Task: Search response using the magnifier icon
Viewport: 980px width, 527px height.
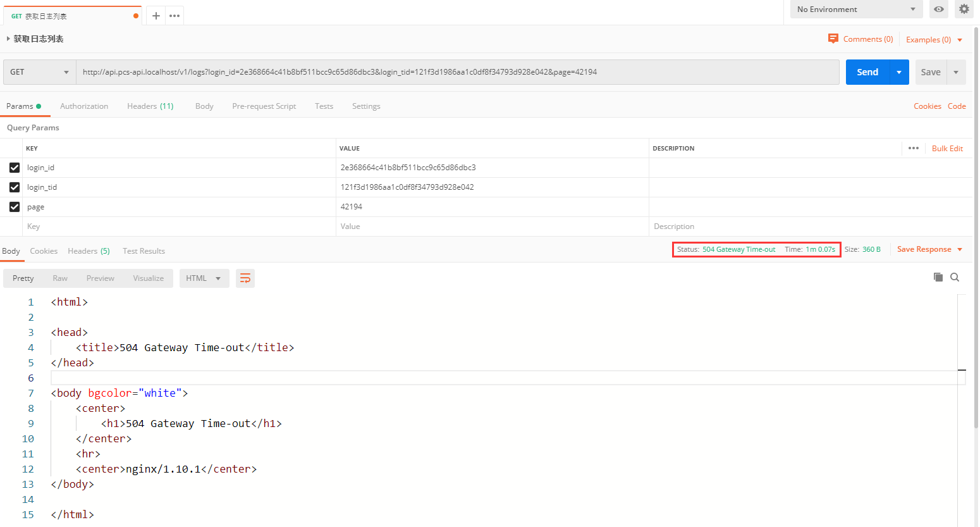Action: pos(955,277)
